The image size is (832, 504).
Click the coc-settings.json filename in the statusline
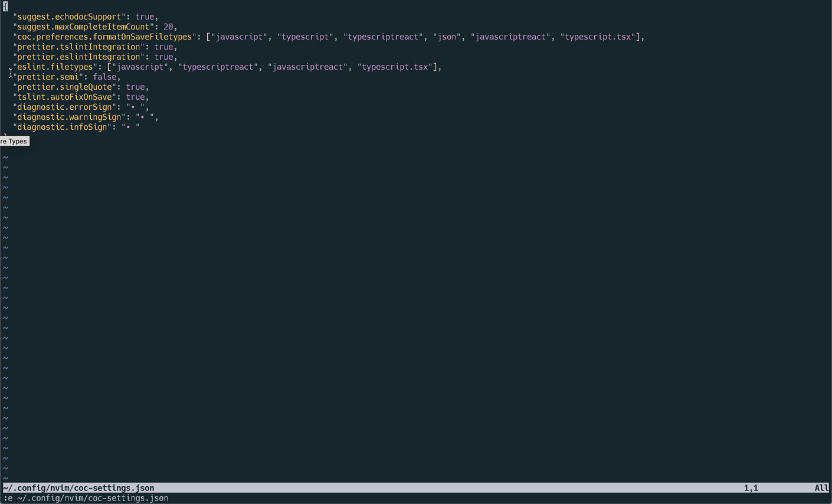tap(77, 488)
